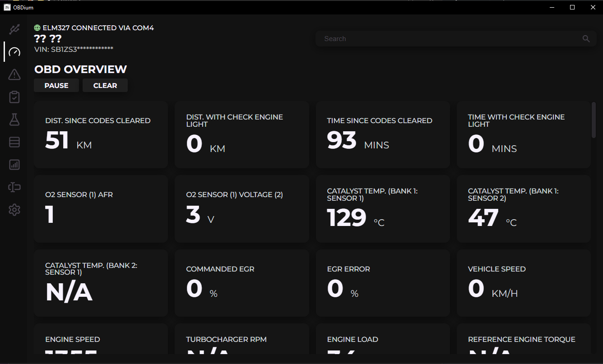Click the '47 °C' catalyst temperature value

pos(492,218)
